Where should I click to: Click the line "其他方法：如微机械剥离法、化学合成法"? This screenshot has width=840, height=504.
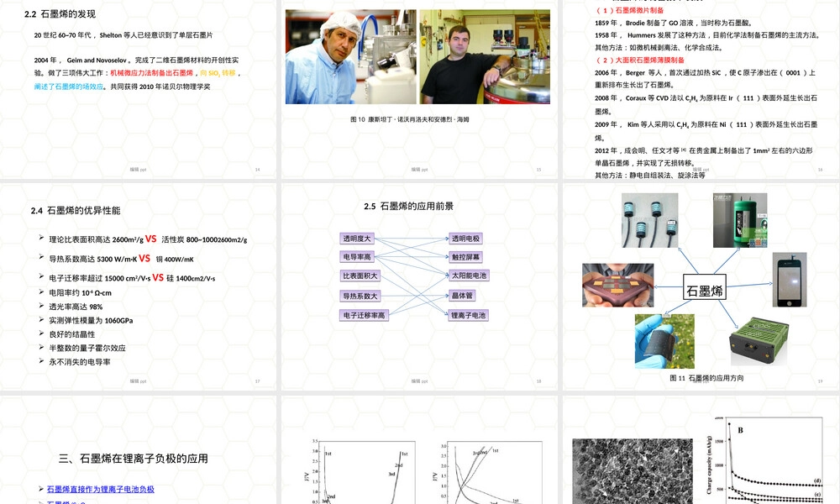pyautogui.click(x=659, y=48)
